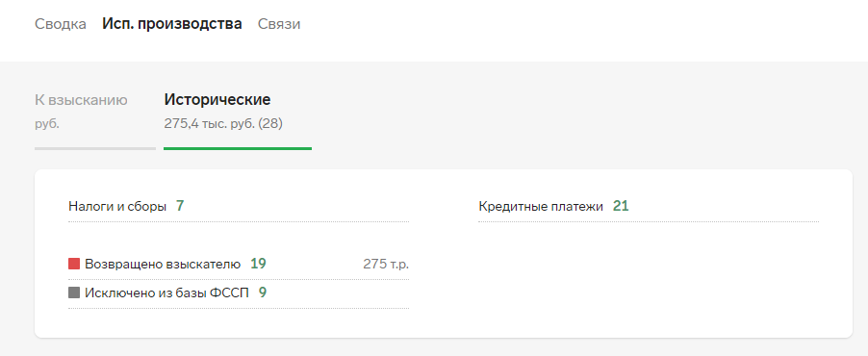Viewport: 868px width, 356px height.
Task: Open the Сводка tab
Action: pyautogui.click(x=61, y=24)
